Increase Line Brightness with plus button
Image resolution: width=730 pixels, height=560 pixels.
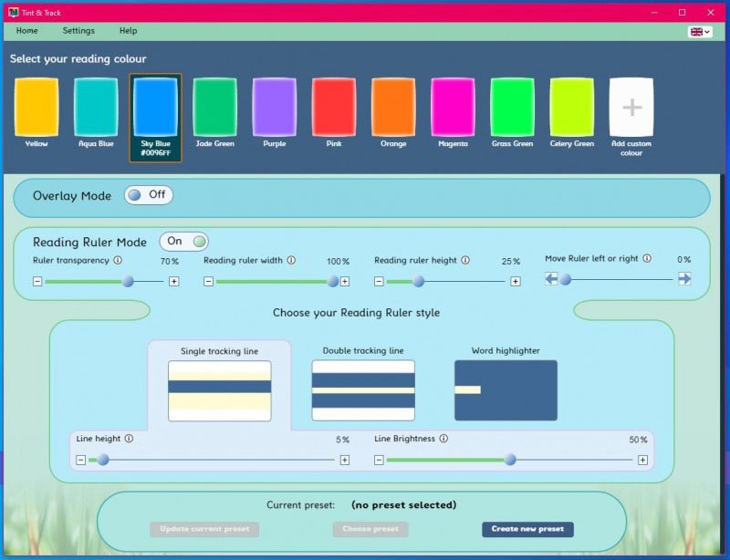(x=643, y=460)
